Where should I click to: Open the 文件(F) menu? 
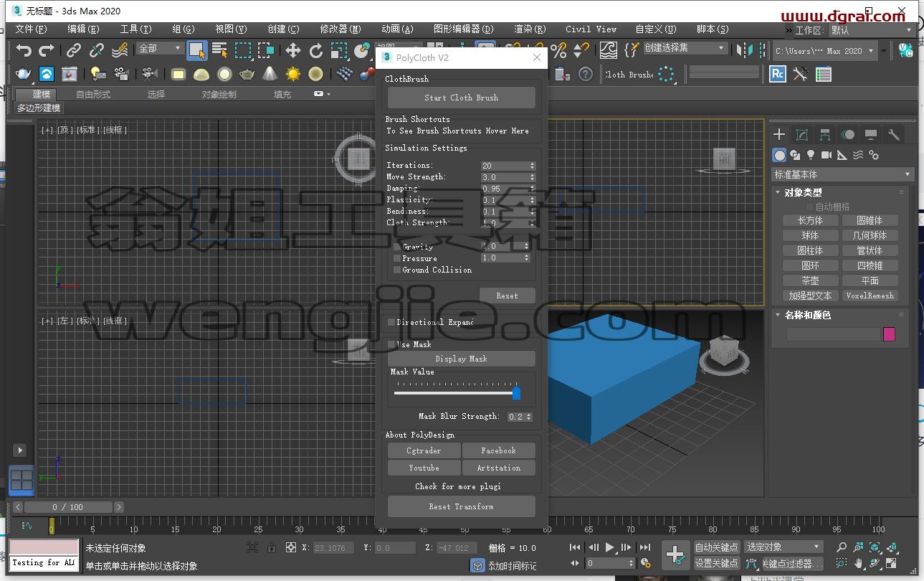(x=31, y=29)
